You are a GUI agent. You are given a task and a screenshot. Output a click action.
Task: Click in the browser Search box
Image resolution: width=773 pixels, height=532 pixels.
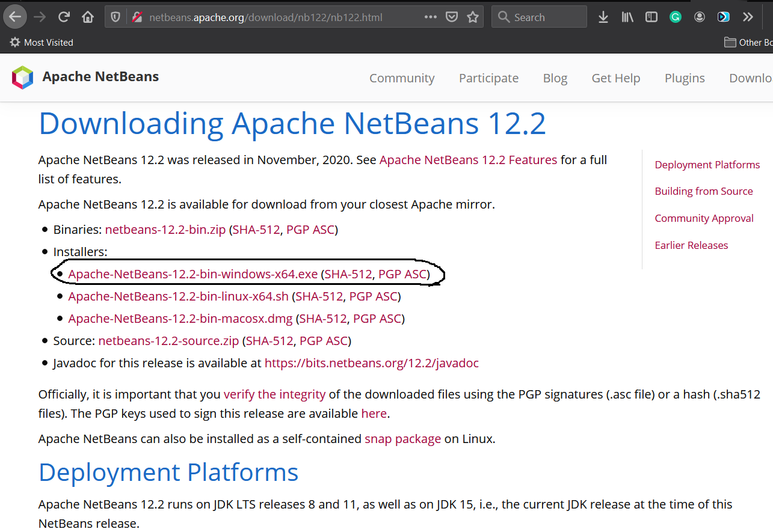(539, 17)
